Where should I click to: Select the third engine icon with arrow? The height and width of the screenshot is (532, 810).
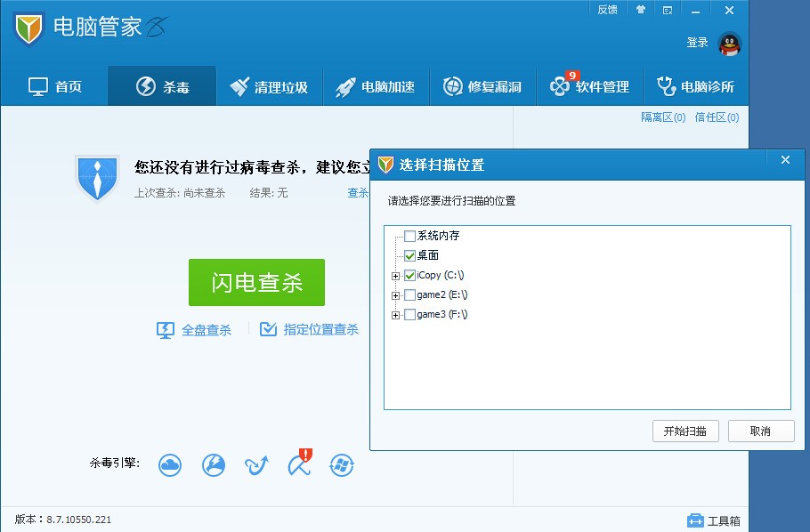256,465
